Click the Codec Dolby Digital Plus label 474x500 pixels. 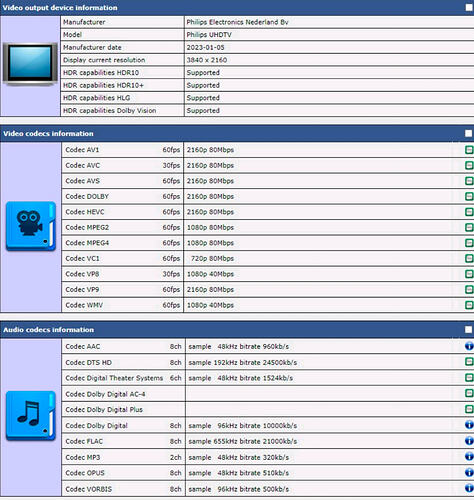pos(104,410)
